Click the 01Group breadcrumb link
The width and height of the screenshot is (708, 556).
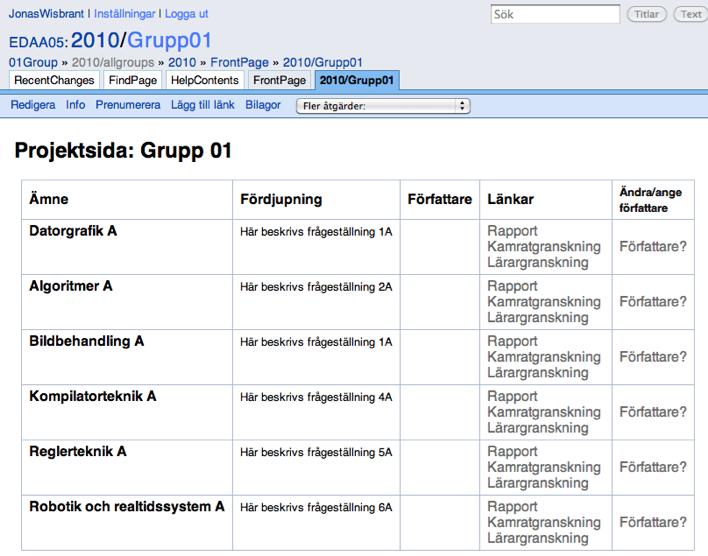tap(33, 62)
